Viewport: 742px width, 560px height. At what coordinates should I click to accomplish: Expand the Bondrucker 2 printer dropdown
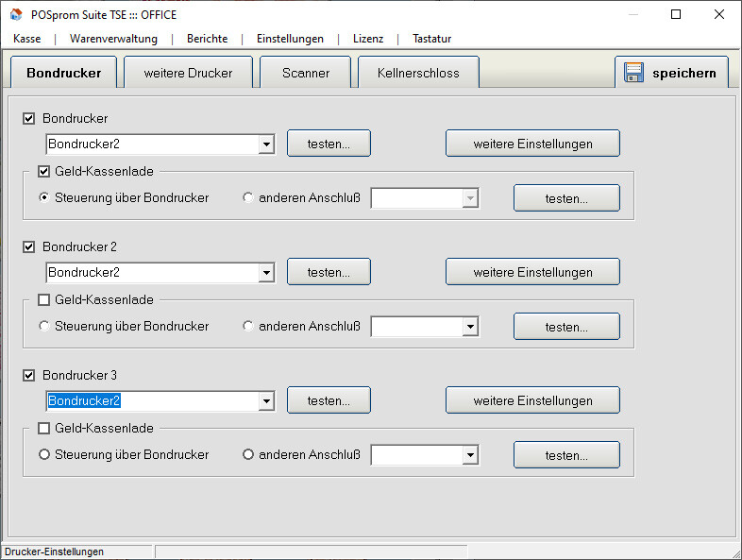pyautogui.click(x=266, y=273)
